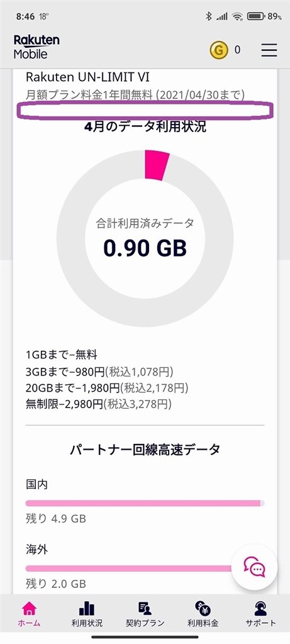Viewport: 290px width, 644px height.
Task: Tap the gold G coin icon
Action: 219,50
